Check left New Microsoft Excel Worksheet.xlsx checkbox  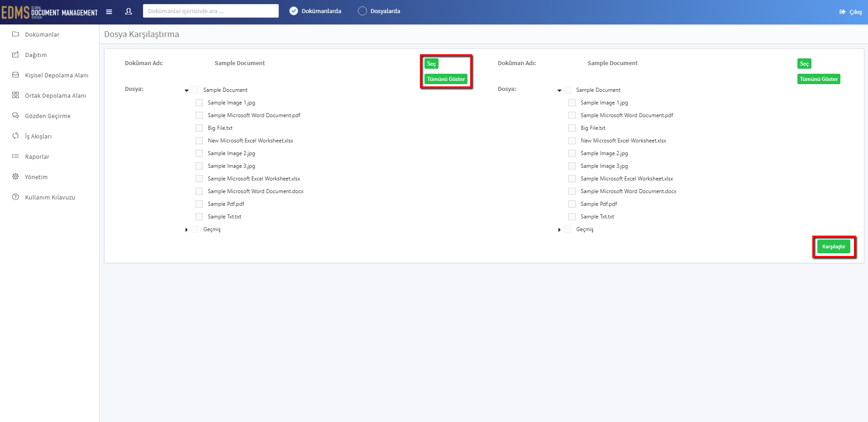[x=199, y=141]
